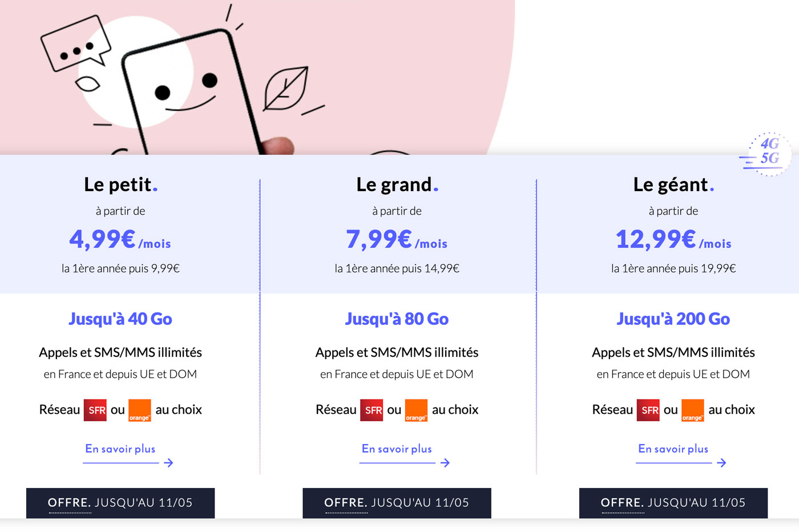The image size is (799, 532).
Task: Click the SFR logo under Le petit
Action: click(95, 410)
